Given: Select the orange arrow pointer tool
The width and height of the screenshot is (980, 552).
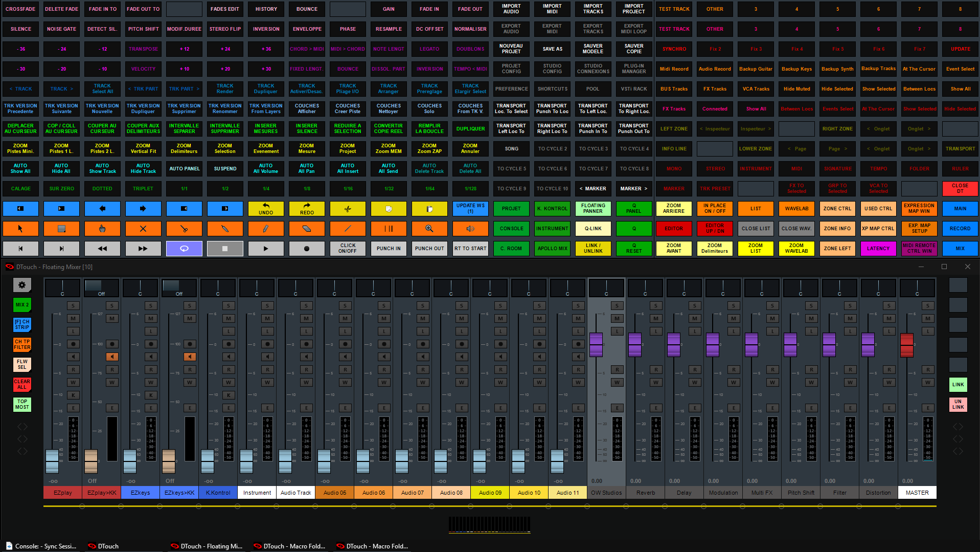Looking at the screenshot, I should pos(20,229).
